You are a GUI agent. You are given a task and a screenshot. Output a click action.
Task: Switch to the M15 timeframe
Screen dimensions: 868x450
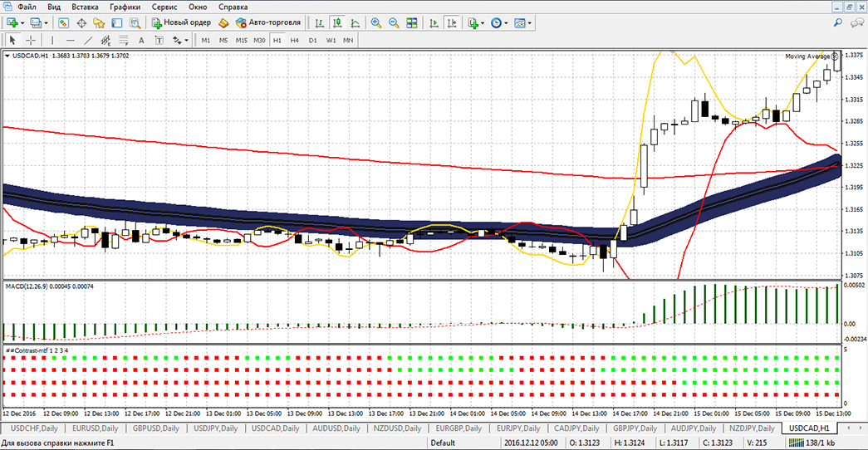pyautogui.click(x=242, y=40)
